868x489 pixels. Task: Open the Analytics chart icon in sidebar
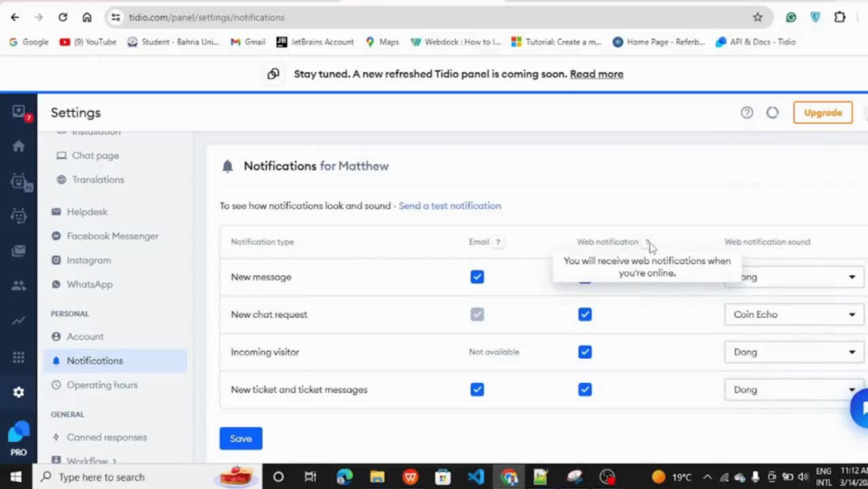pyautogui.click(x=19, y=320)
